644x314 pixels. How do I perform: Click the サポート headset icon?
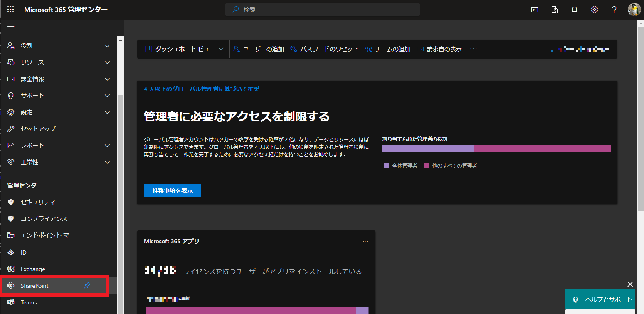pos(11,96)
